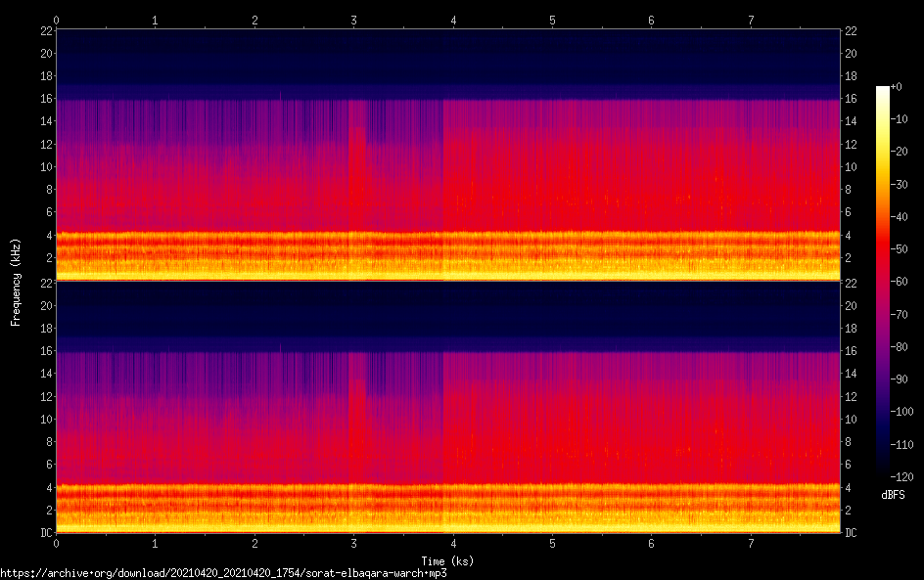
Task: Click the "dBFS" label under the color scale
Action: coord(893,495)
